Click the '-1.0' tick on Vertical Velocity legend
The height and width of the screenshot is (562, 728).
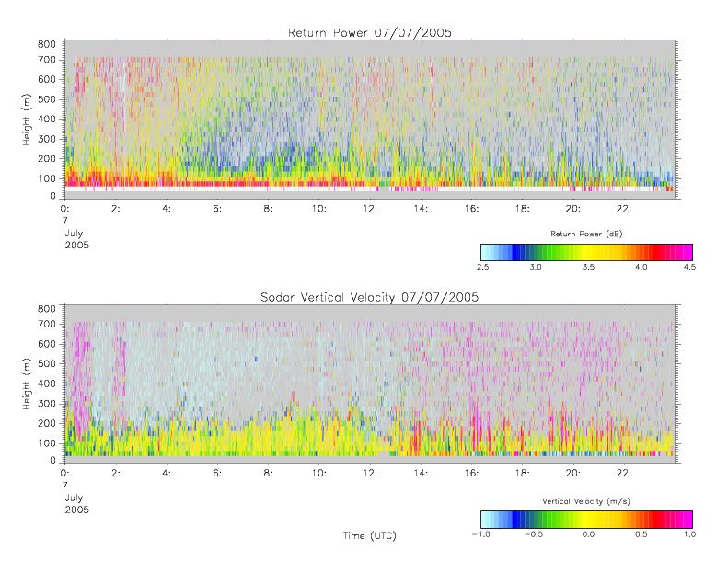click(481, 534)
